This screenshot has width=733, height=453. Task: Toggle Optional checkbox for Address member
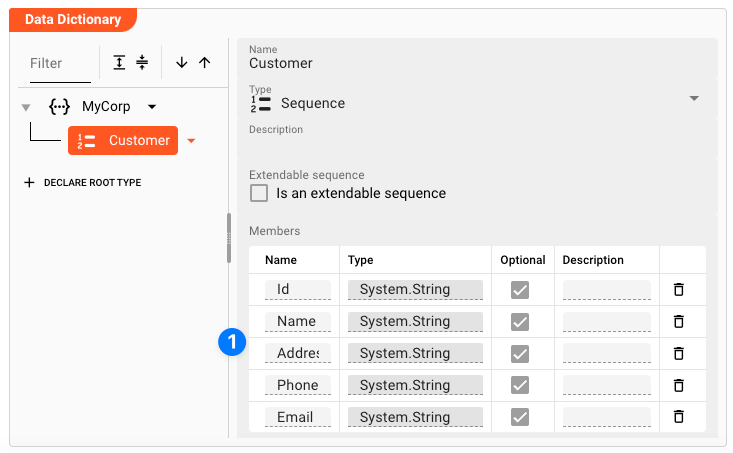tap(520, 354)
